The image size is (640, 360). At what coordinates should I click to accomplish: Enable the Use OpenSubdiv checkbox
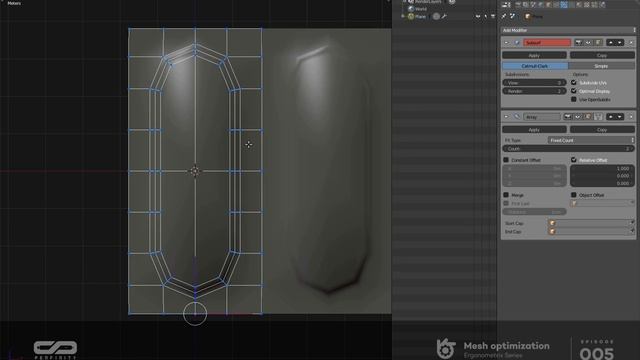pos(574,99)
